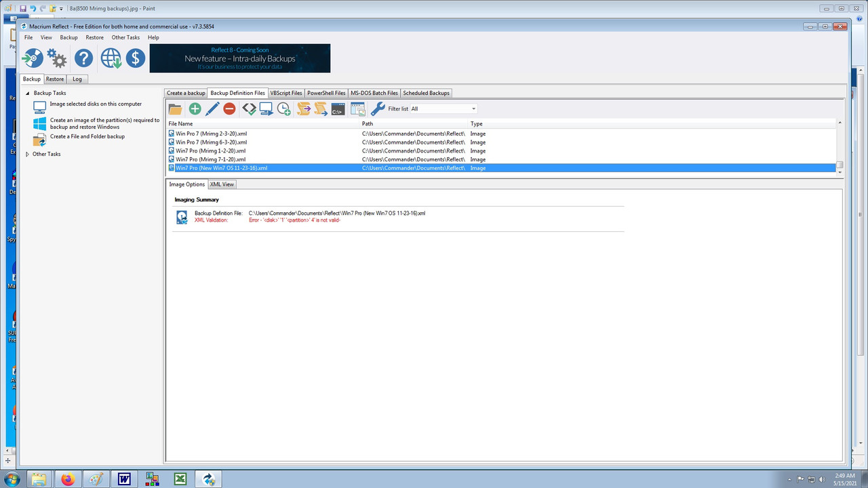Sort list by File Name column header

click(x=264, y=124)
